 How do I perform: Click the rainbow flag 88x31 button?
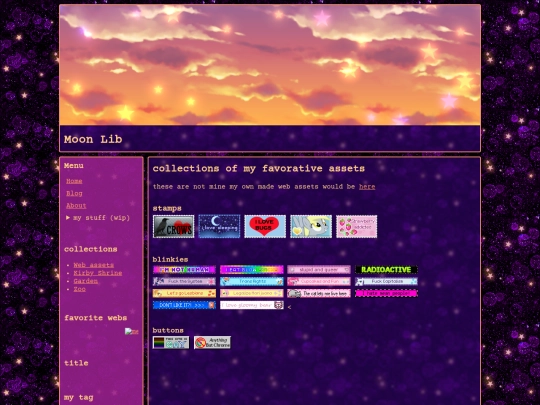click(171, 343)
